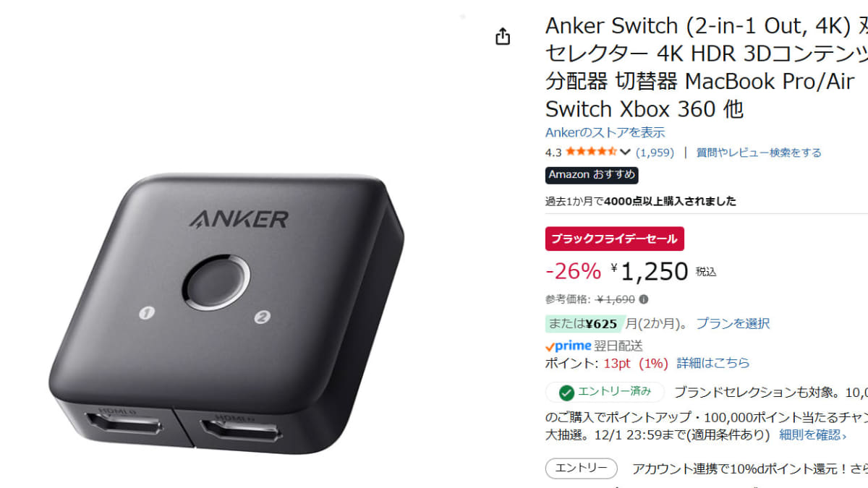The height and width of the screenshot is (488, 868).
Task: Click the Amazon おすすめ badge
Action: (592, 175)
